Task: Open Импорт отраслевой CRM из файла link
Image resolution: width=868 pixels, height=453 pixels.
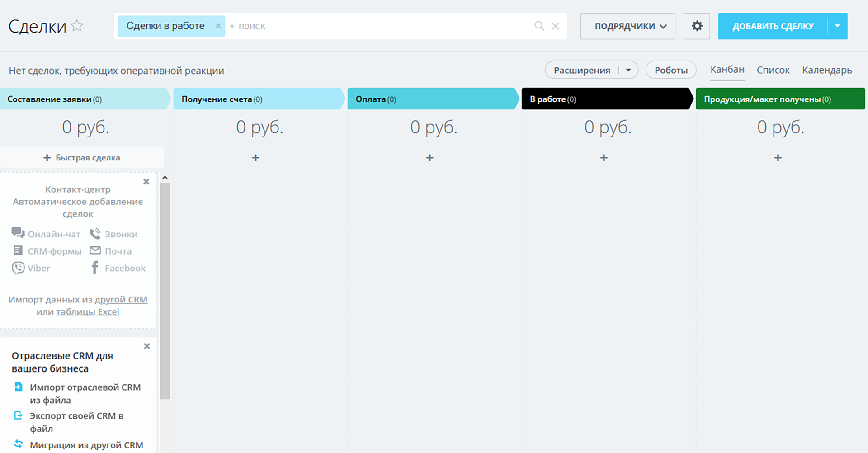Action: click(85, 394)
